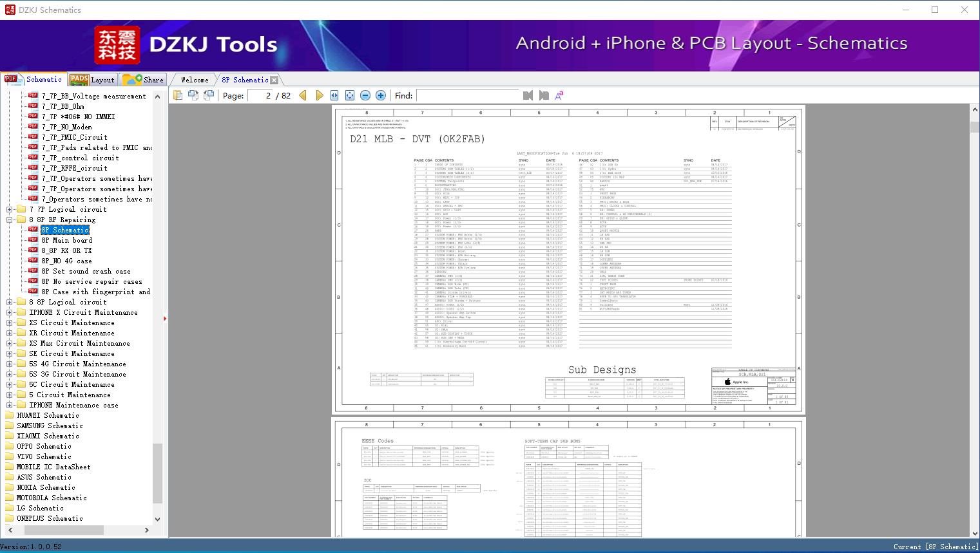980x553 pixels.
Task: Zoom in with plus icon
Action: (x=381, y=95)
